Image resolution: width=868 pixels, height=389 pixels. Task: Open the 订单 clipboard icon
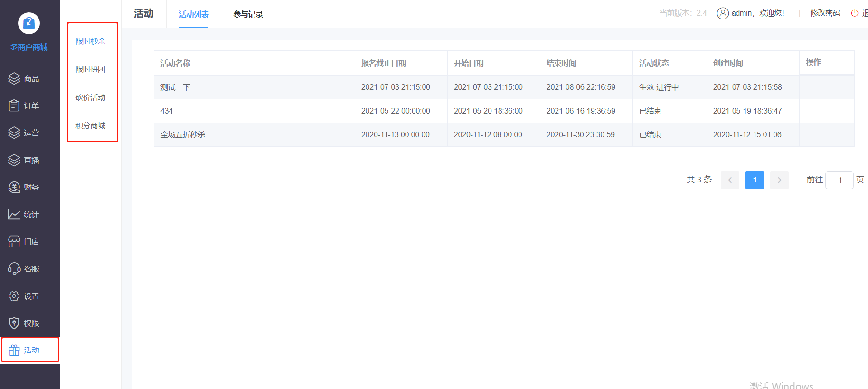pos(14,105)
